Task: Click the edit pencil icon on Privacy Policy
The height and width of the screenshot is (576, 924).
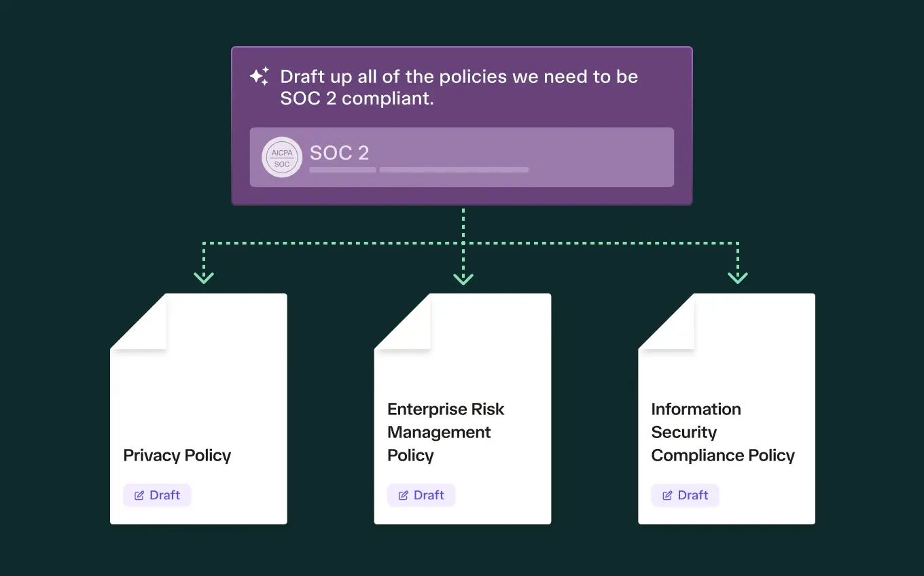Action: [139, 496]
